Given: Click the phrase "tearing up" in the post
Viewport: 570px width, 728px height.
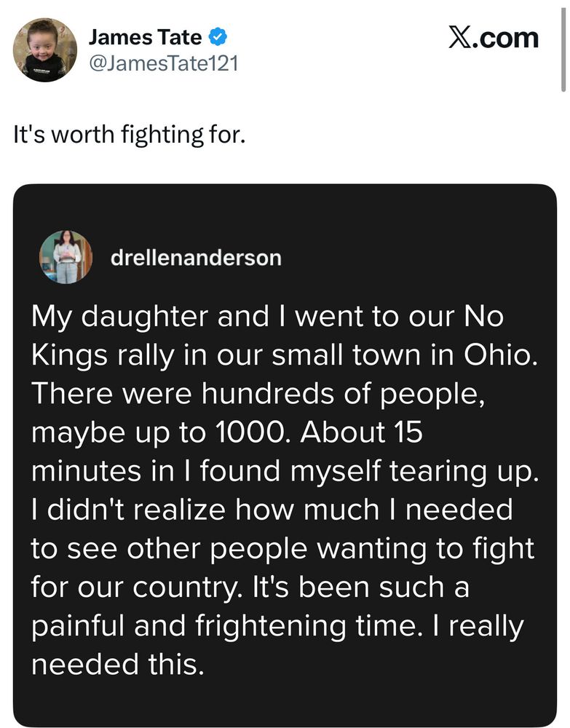Looking at the screenshot, I should 462,472.
